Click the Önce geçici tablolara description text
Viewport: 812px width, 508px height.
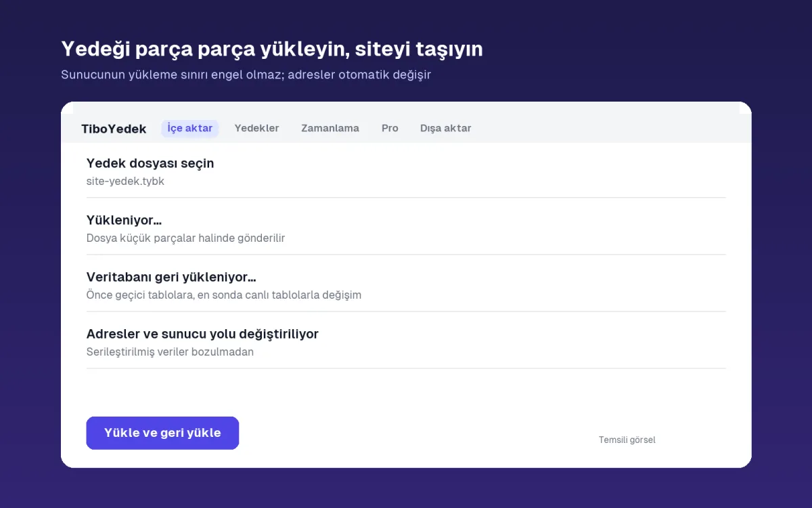[x=224, y=295]
